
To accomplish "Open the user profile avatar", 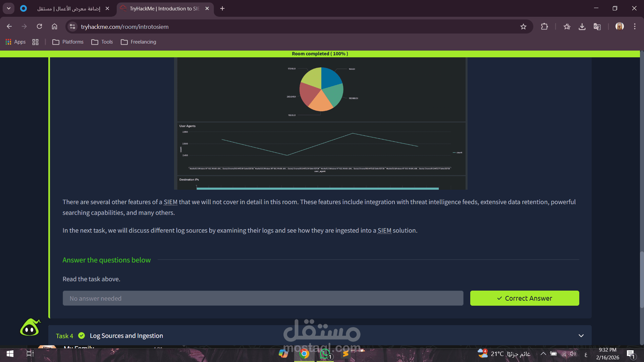I will pyautogui.click(x=620, y=26).
